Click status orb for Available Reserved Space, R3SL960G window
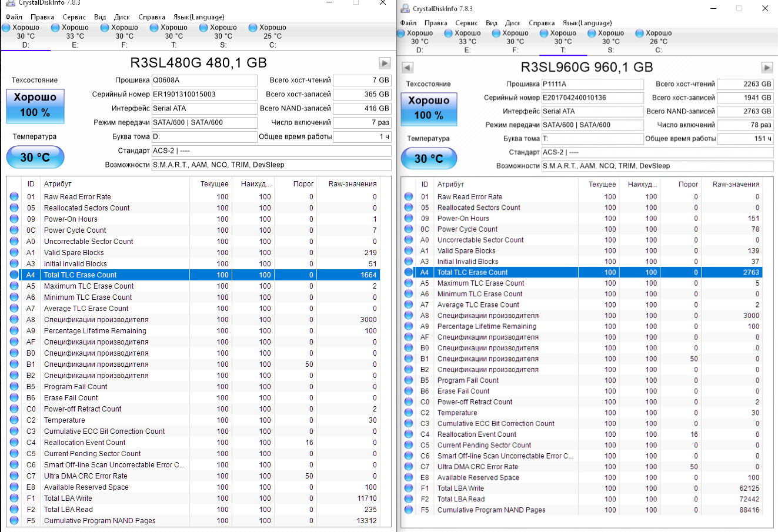Viewport: 778px width, 532px height. pos(409,478)
